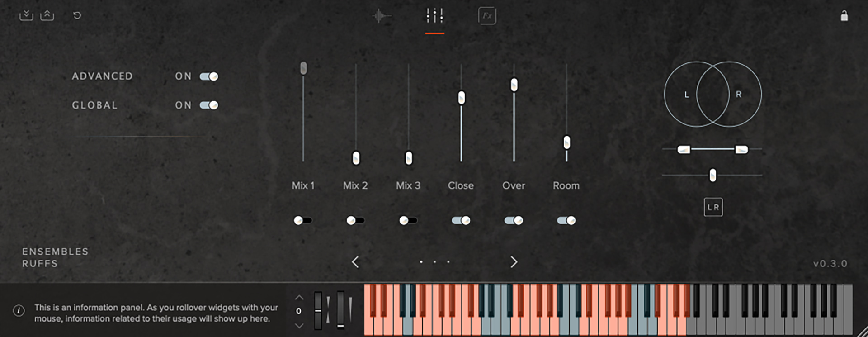Go to previous page with left chevron

pos(355,262)
